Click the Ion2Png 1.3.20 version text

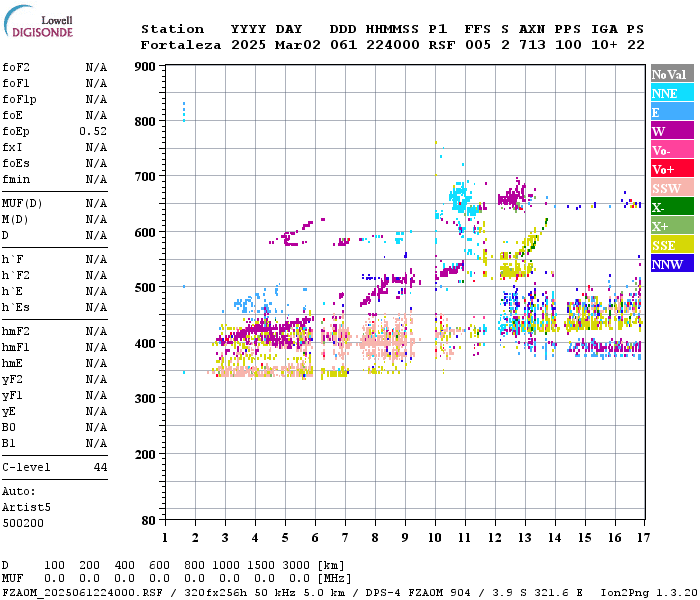649,593
